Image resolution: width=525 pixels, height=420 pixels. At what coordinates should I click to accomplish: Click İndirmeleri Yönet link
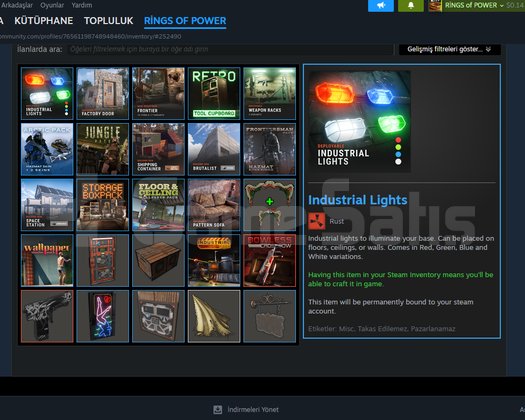[253, 409]
